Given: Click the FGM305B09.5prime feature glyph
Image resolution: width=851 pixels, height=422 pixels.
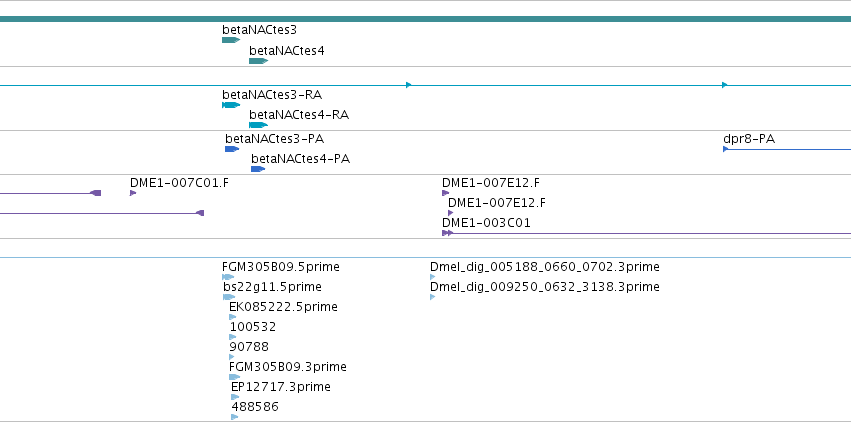Looking at the screenshot, I should pos(228,277).
